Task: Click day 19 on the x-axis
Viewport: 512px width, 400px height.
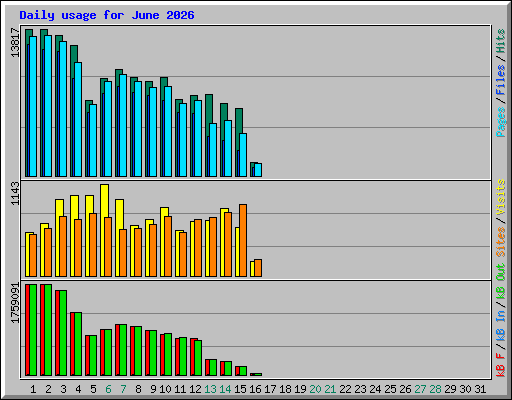Action: pyautogui.click(x=300, y=389)
